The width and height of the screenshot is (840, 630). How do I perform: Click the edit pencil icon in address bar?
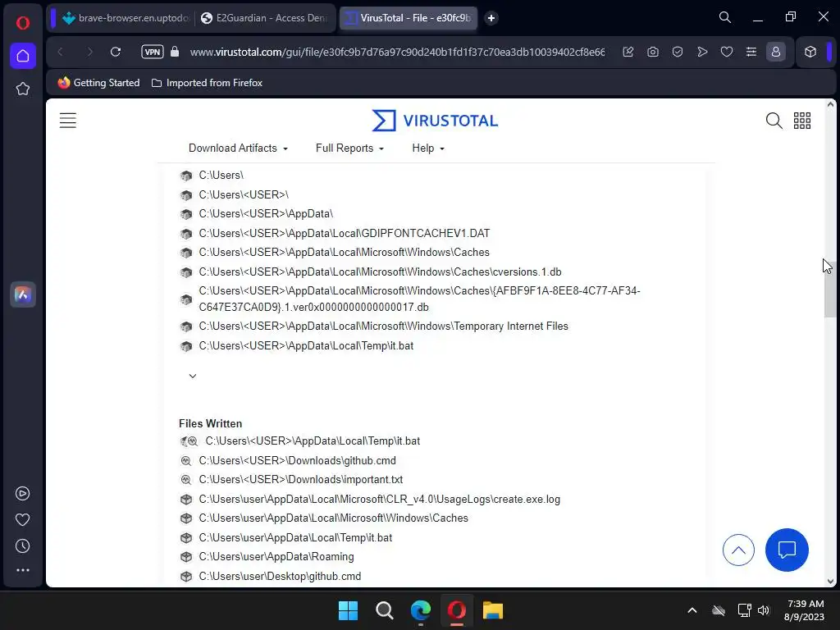coord(628,52)
